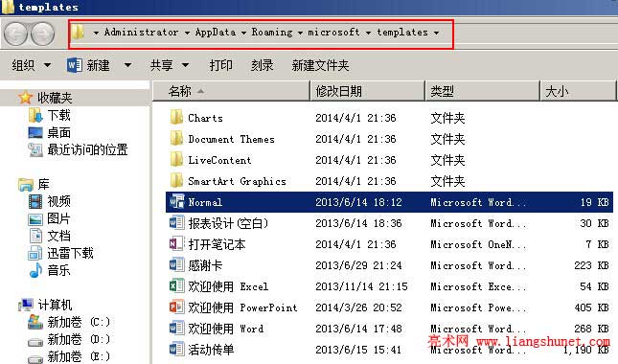The image size is (618, 364).
Task: Click the 桌面 desktop icon in sidebar
Action: [x=35, y=133]
